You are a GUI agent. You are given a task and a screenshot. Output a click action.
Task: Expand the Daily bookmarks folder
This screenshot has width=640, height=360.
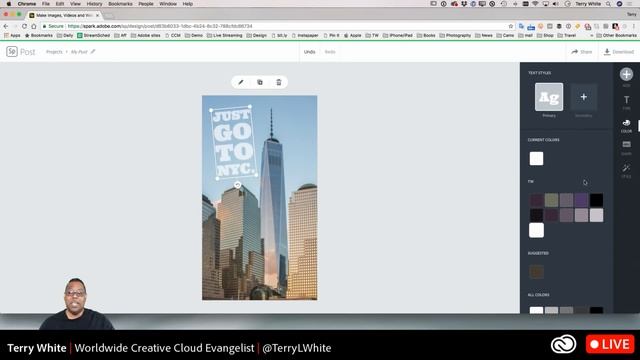pos(65,36)
